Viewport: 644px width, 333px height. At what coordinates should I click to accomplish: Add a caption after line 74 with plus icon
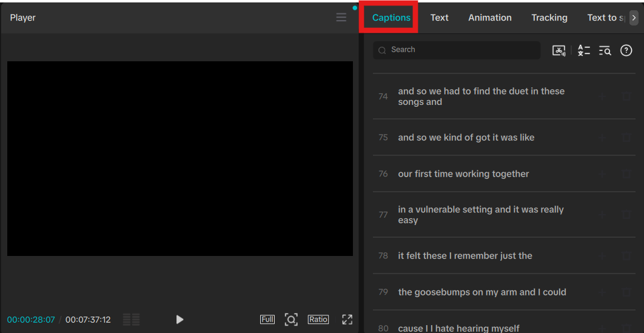pyautogui.click(x=603, y=96)
